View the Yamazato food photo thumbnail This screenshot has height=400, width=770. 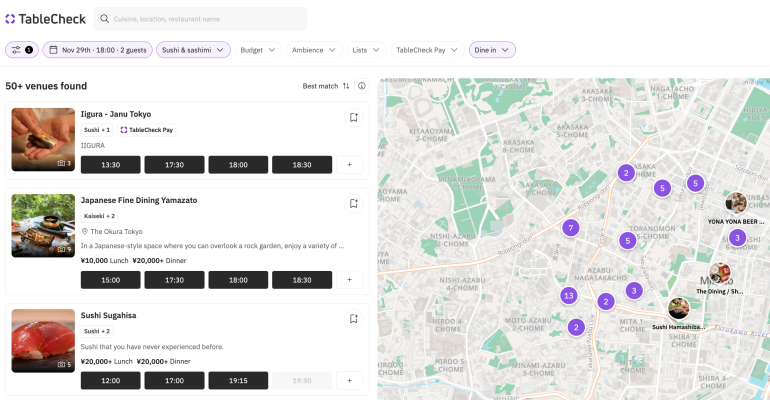click(43, 225)
